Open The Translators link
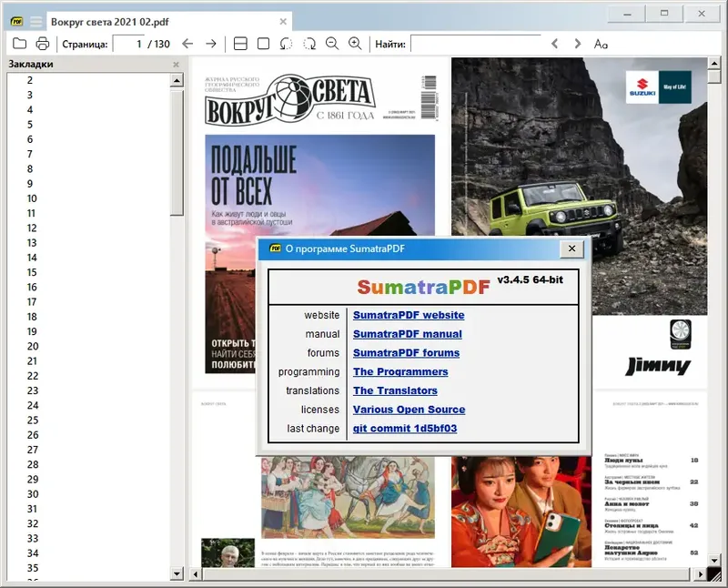Screen dimensions: 728x588 point(395,390)
